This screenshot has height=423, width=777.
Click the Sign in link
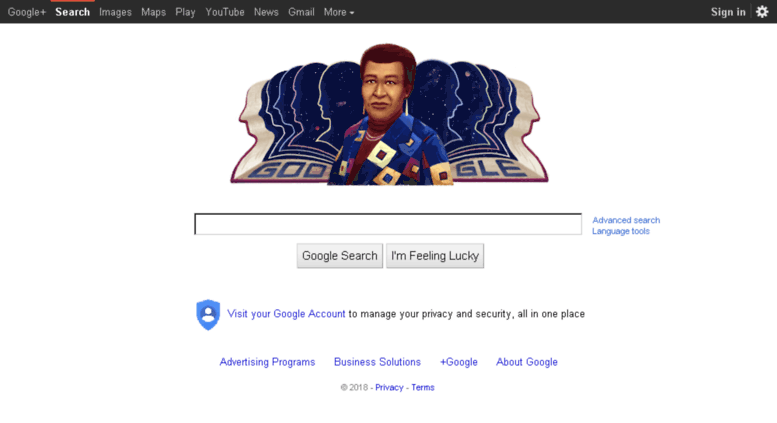pyautogui.click(x=728, y=12)
